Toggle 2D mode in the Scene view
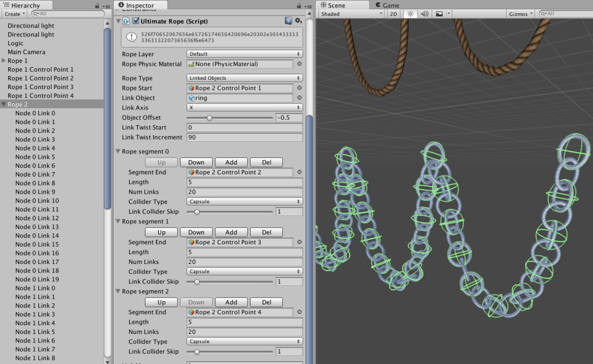The image size is (593, 364). [x=393, y=14]
